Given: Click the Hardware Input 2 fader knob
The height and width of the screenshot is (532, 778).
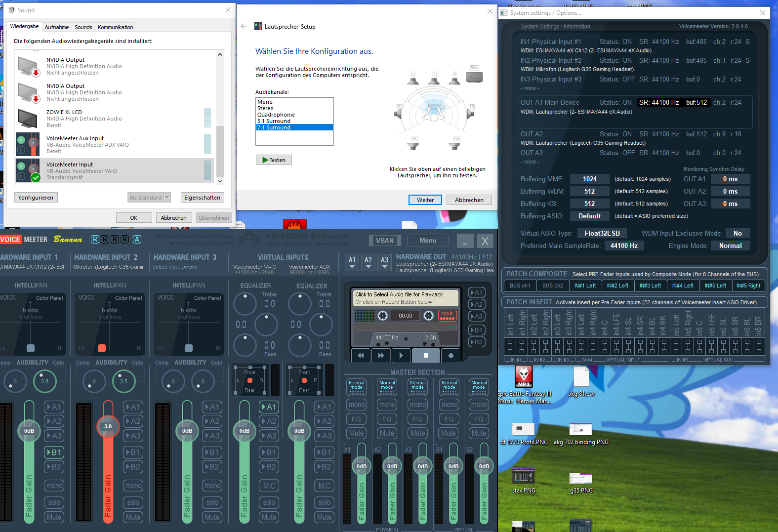Looking at the screenshot, I should (108, 426).
